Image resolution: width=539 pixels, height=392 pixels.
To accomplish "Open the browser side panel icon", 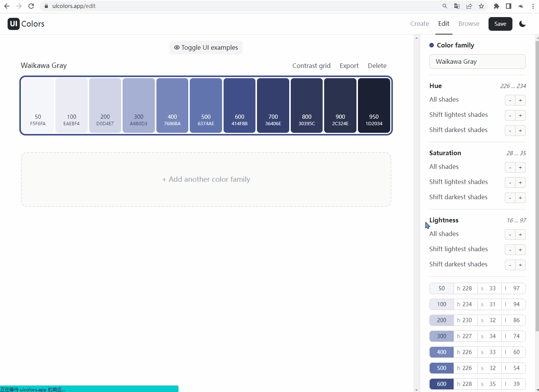I will pos(509,6).
